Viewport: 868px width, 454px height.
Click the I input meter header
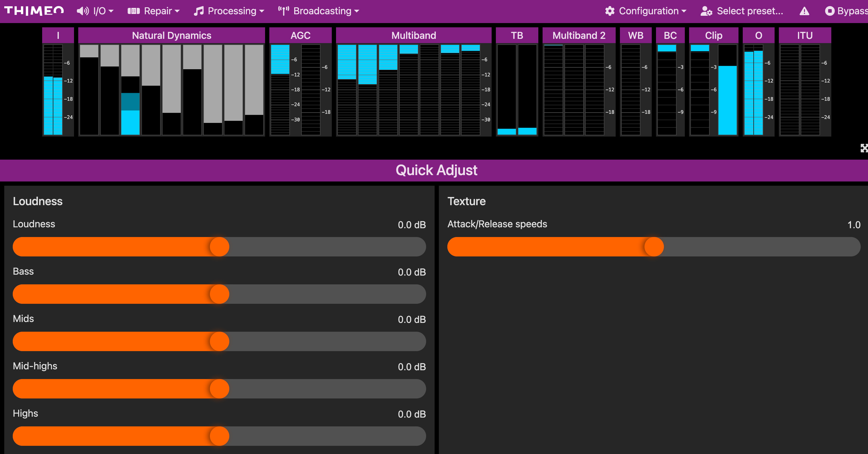coord(58,36)
